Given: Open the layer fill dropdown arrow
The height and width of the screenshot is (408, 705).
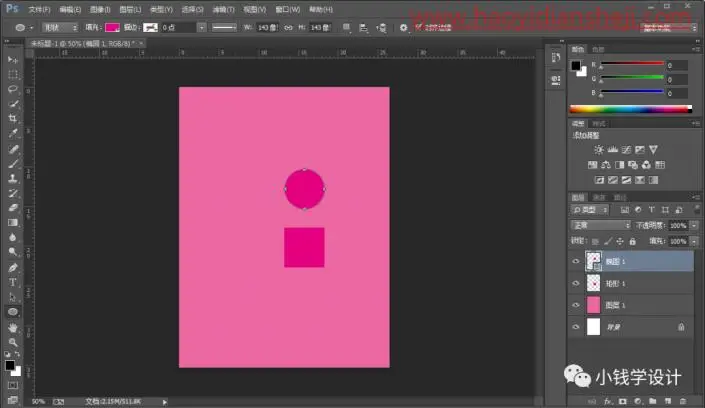Looking at the screenshot, I should (x=694, y=242).
